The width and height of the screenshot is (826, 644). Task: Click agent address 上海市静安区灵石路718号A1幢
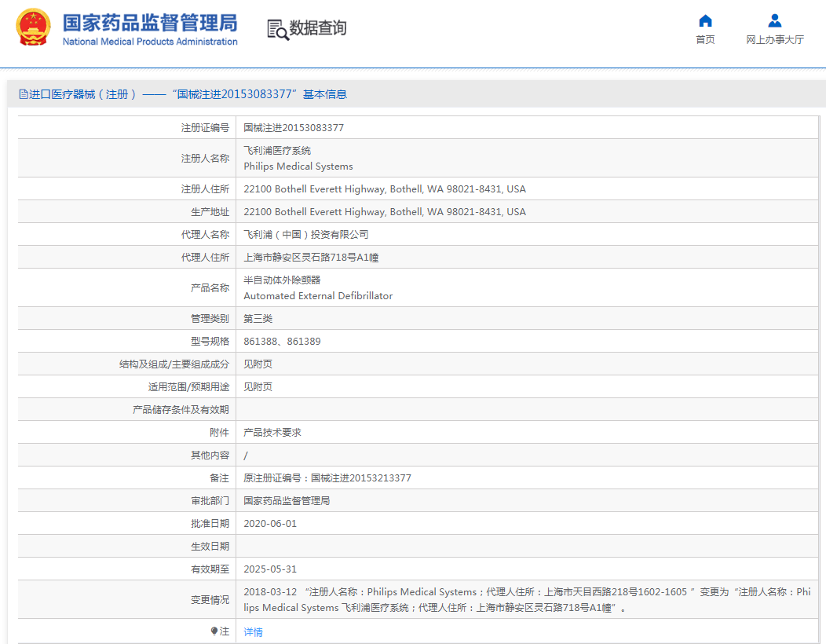[x=311, y=257]
